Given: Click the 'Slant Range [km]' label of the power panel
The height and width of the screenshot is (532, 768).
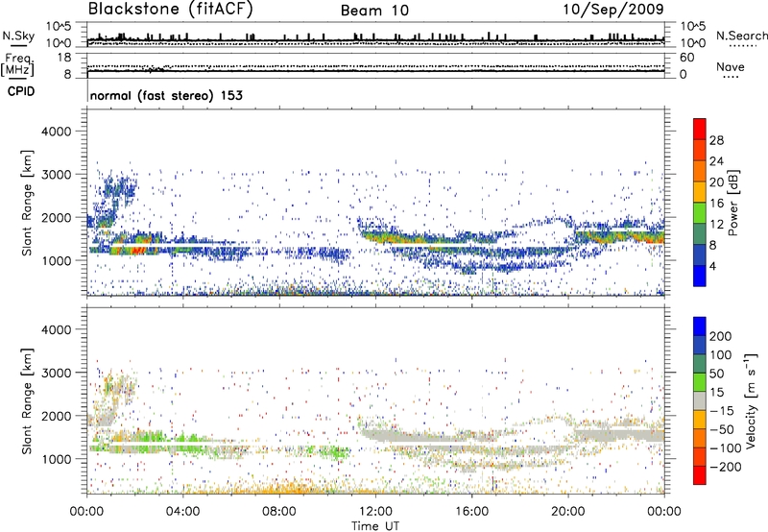Looking at the screenshot, I should click(x=27, y=203).
